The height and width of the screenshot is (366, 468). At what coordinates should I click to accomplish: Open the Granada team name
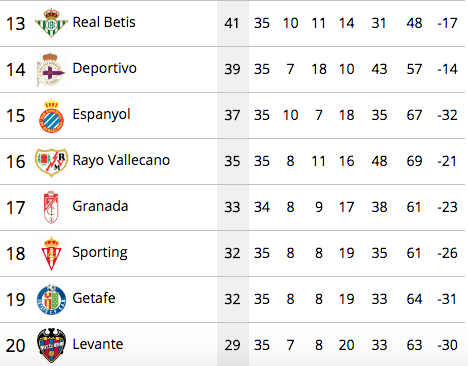[100, 206]
